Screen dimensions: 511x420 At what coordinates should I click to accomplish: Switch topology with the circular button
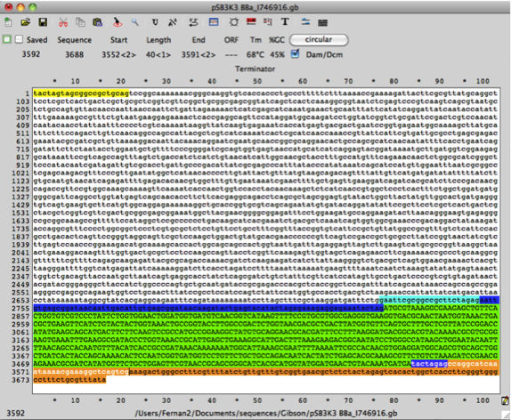click(x=319, y=40)
